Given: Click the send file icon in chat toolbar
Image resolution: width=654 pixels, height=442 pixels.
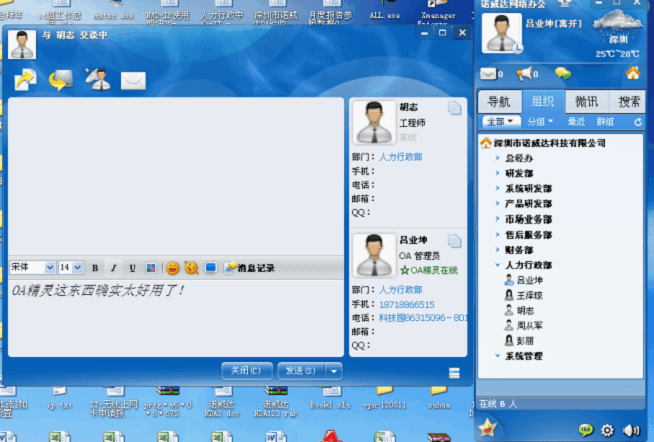Looking at the screenshot, I should pyautogui.click(x=24, y=80).
